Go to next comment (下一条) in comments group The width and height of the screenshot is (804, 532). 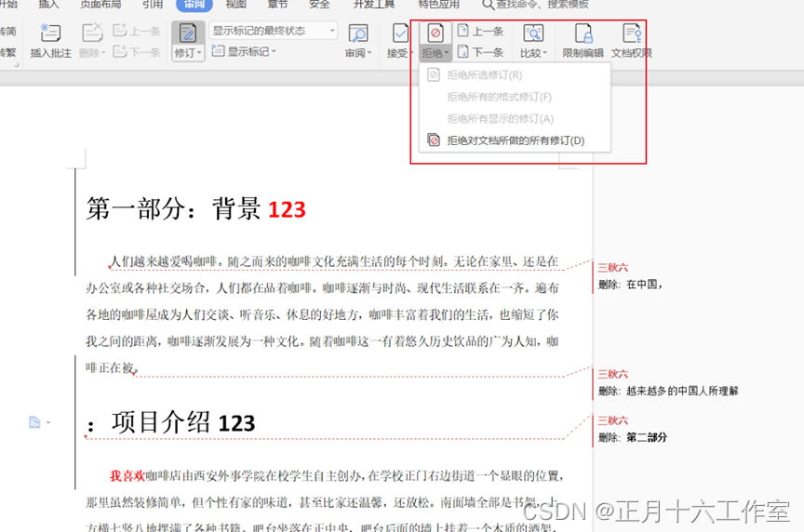[x=137, y=52]
